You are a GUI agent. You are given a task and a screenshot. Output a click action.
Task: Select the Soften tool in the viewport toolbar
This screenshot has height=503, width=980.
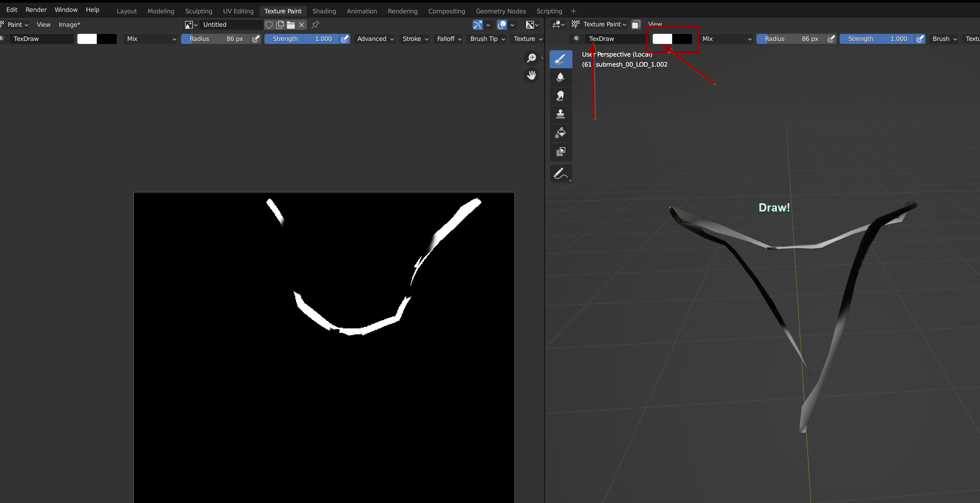pyautogui.click(x=560, y=77)
